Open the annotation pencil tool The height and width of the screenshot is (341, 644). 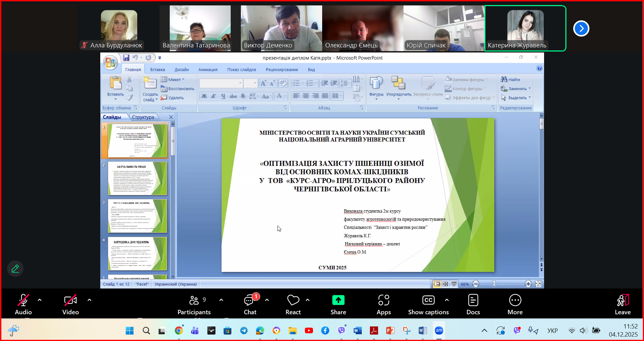15,269
